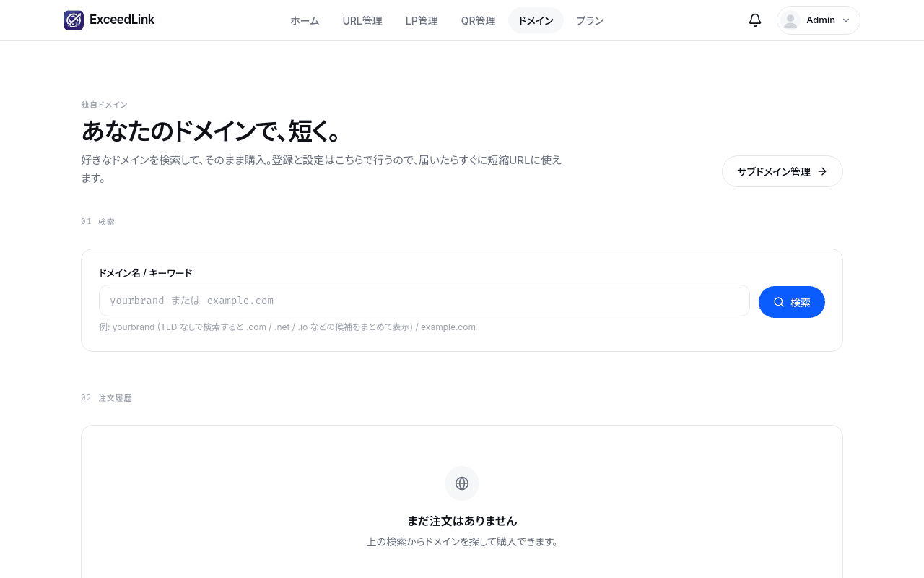Click the heading あなたのドメインで、短く。
The image size is (924, 578).
(x=212, y=131)
